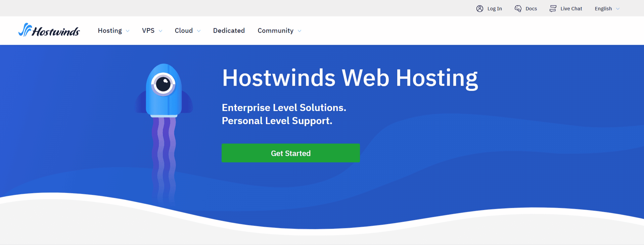Open the Cloud menu

click(x=184, y=31)
